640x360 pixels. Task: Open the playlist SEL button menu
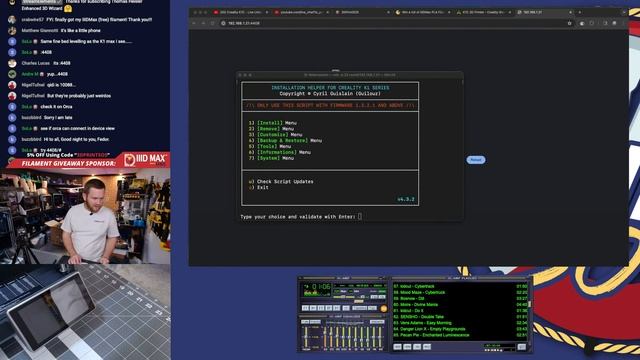417,347
